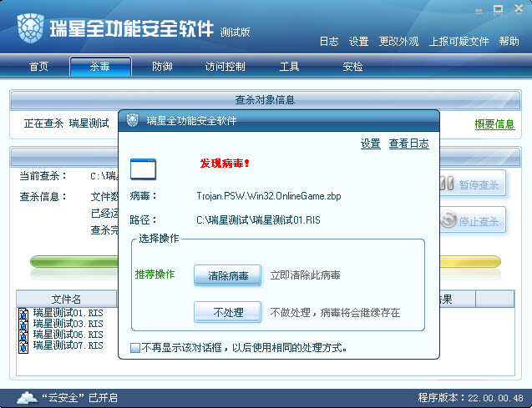Click the dialog title bar shield icon

click(x=132, y=120)
